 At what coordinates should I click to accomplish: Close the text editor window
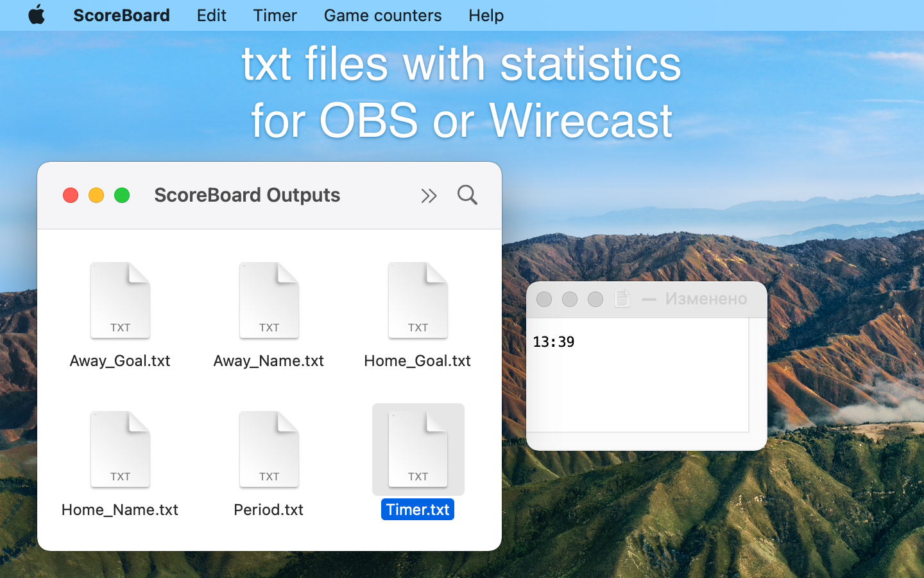click(x=544, y=299)
